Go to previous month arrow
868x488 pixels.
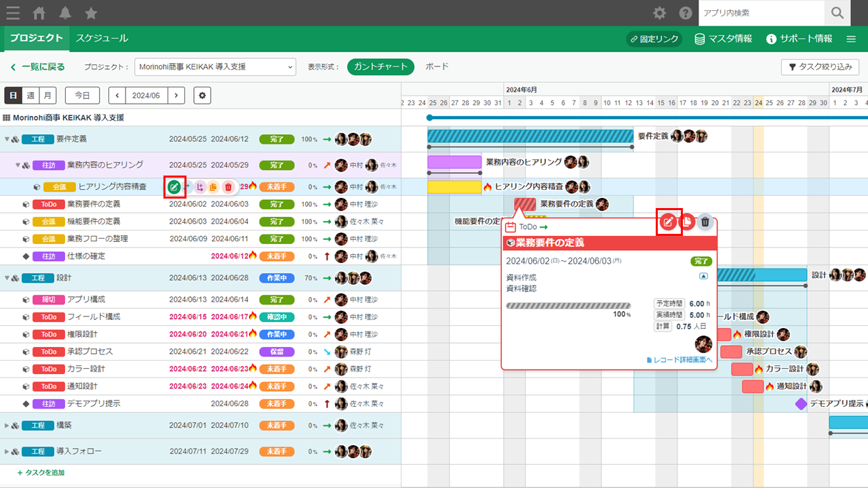coord(117,96)
